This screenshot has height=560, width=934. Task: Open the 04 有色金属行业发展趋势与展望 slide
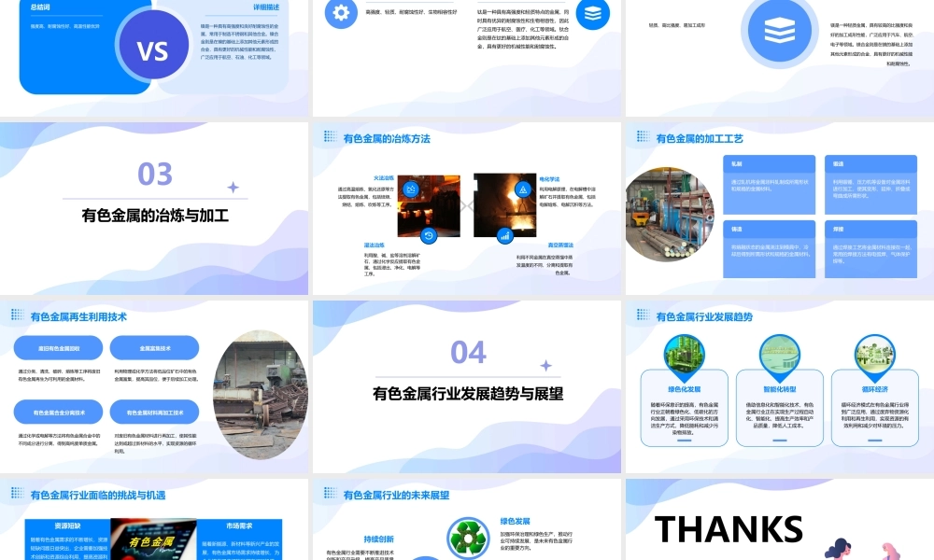tap(467, 386)
